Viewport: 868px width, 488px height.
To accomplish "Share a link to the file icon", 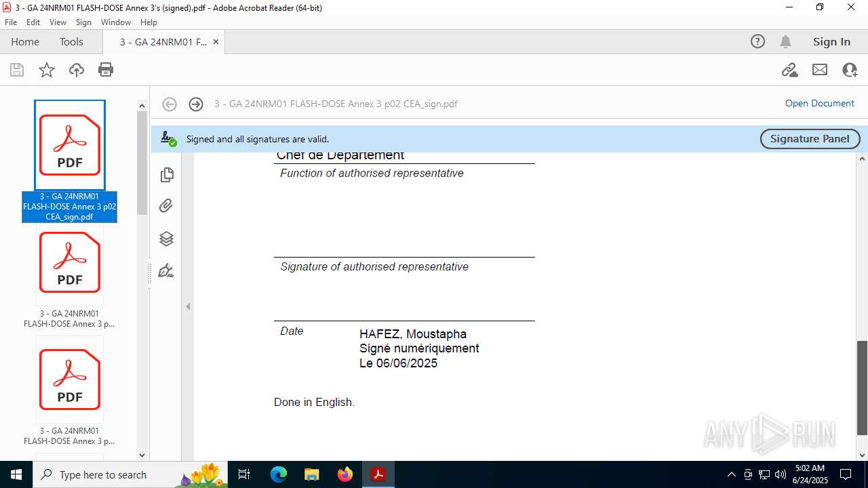I will tap(789, 70).
